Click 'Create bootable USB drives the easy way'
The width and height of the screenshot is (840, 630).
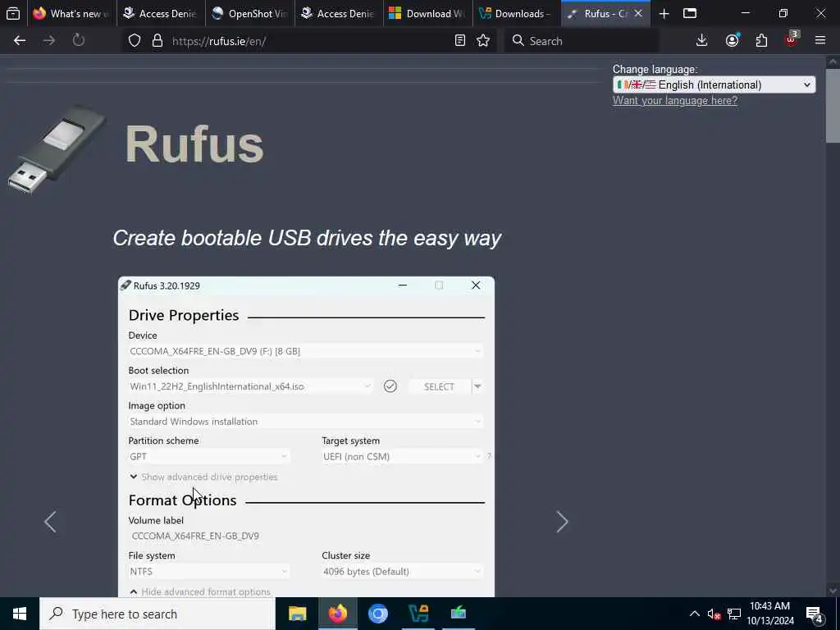[307, 238]
